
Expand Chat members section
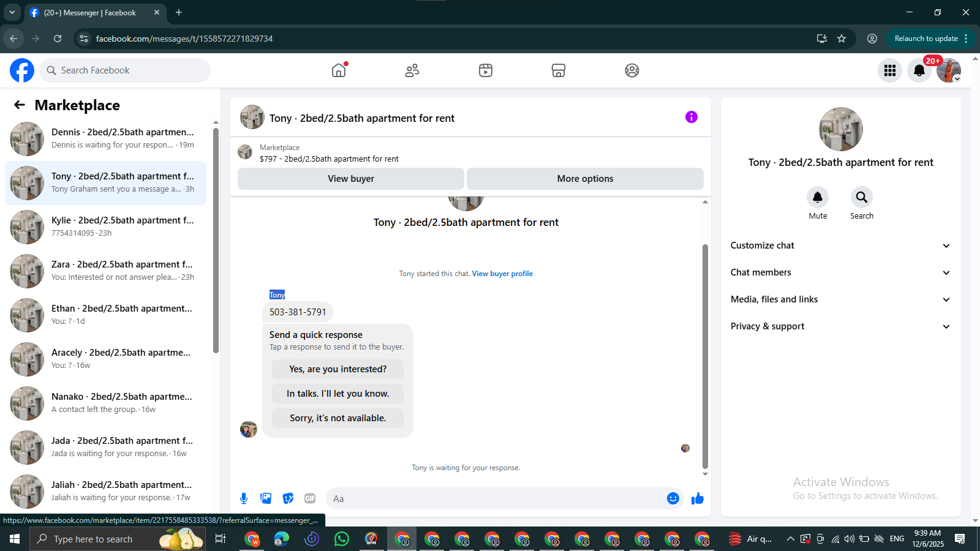point(840,272)
